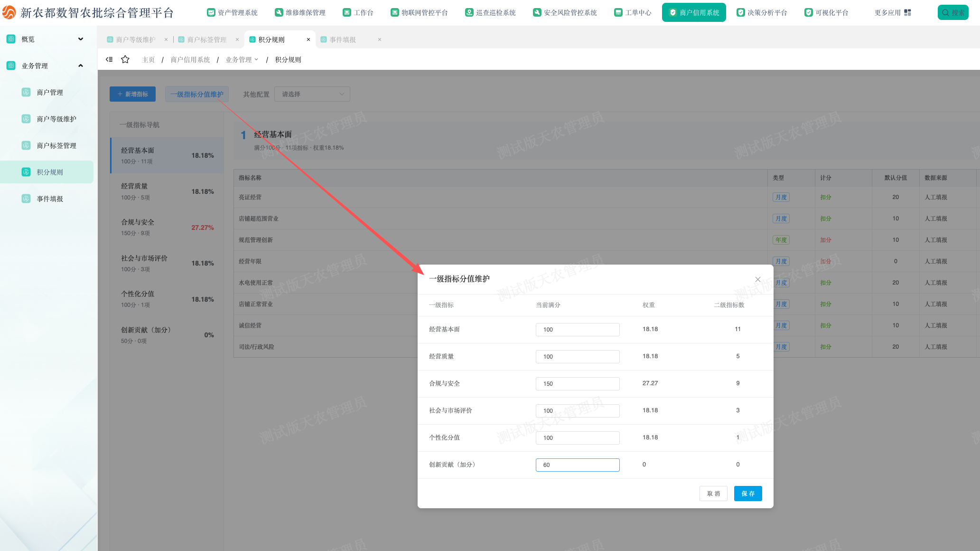Screen dimensions: 980x551
Task: Collapse the sidebar using the menu-fold icon
Action: 109,59
